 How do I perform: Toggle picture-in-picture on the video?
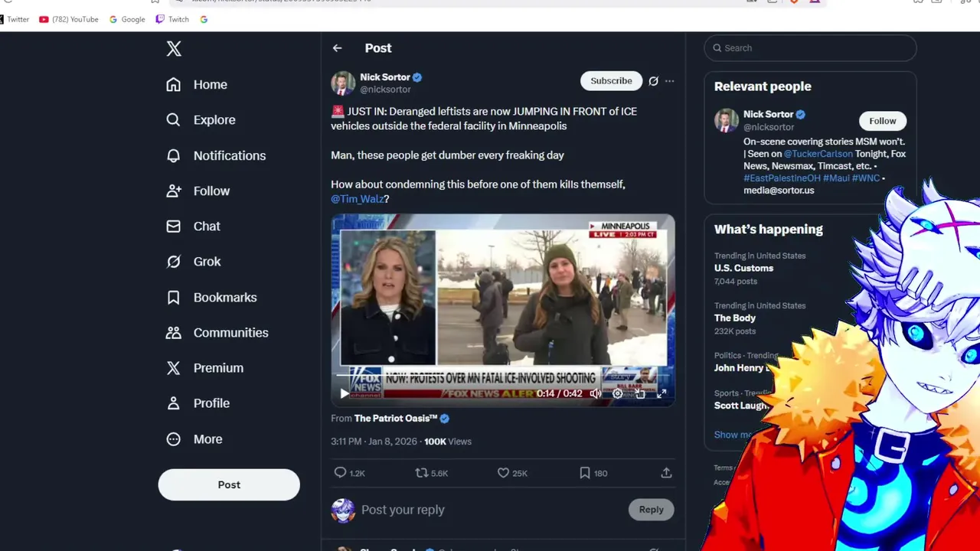[x=640, y=393]
